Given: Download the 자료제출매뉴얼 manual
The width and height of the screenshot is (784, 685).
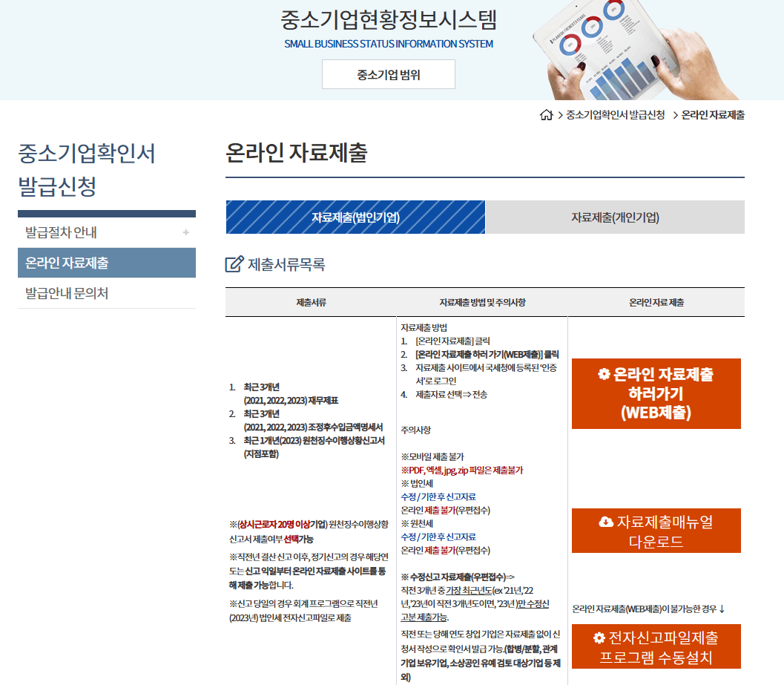Looking at the screenshot, I should 656,531.
